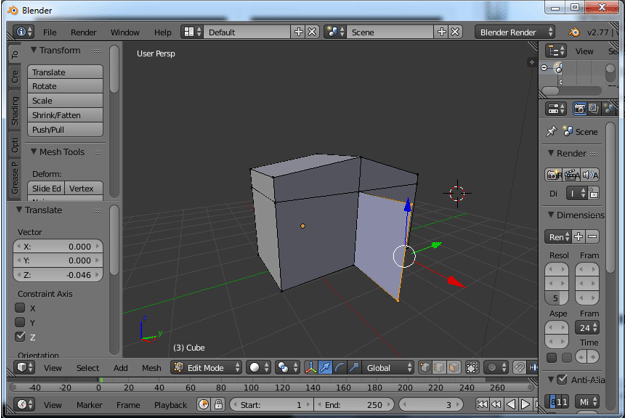Viewport: 627px width, 418px height.
Task: Render animation clapperboard button
Action: 572,175
